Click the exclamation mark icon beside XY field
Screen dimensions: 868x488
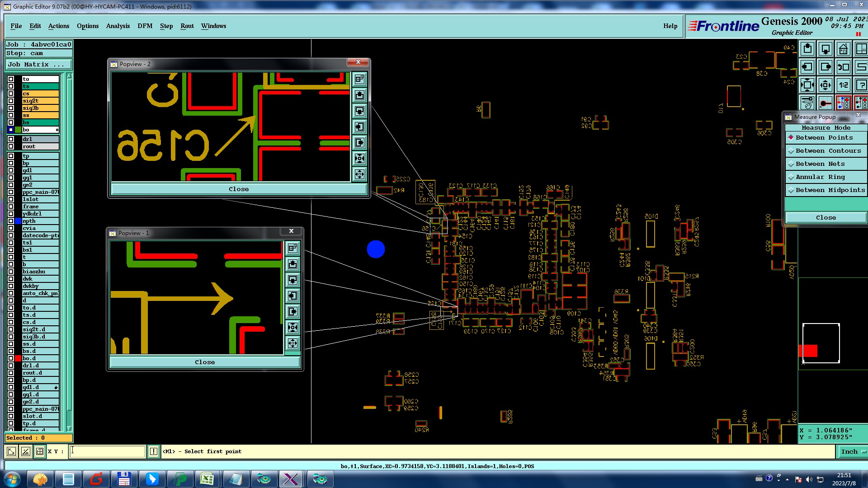tap(154, 451)
